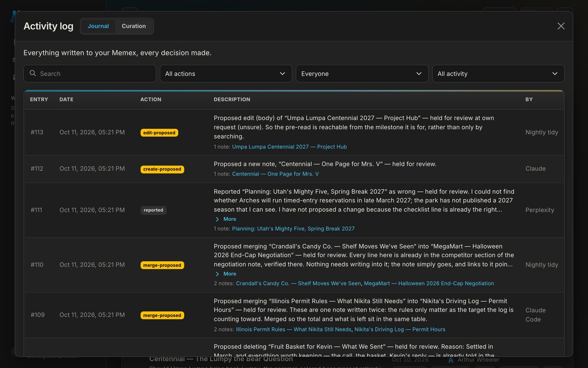The width and height of the screenshot is (588, 368).
Task: Click the Search input field
Action: (90, 74)
